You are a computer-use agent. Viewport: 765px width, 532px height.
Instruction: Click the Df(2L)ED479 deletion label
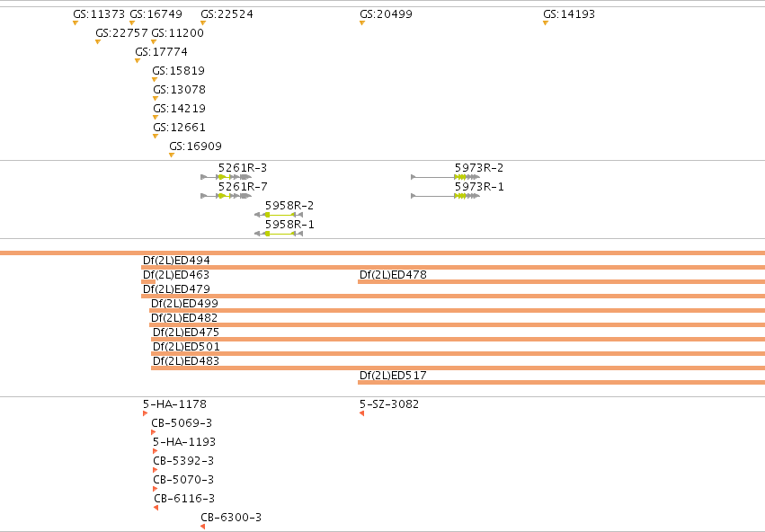176,289
